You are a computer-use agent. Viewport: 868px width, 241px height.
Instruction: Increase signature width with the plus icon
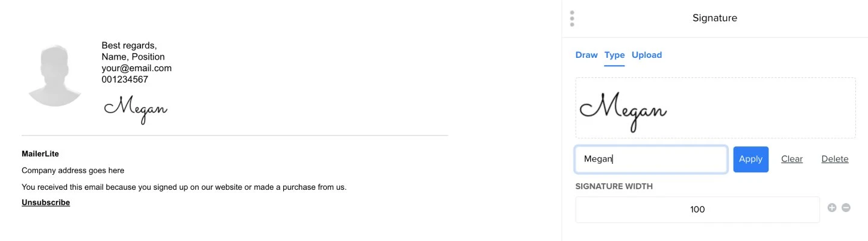832,208
